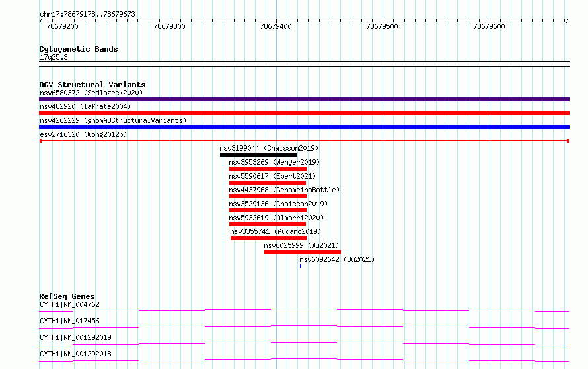Image resolution: width=588 pixels, height=369 pixels.
Task: Click the RefSeq Genes track title
Action: coord(67,296)
